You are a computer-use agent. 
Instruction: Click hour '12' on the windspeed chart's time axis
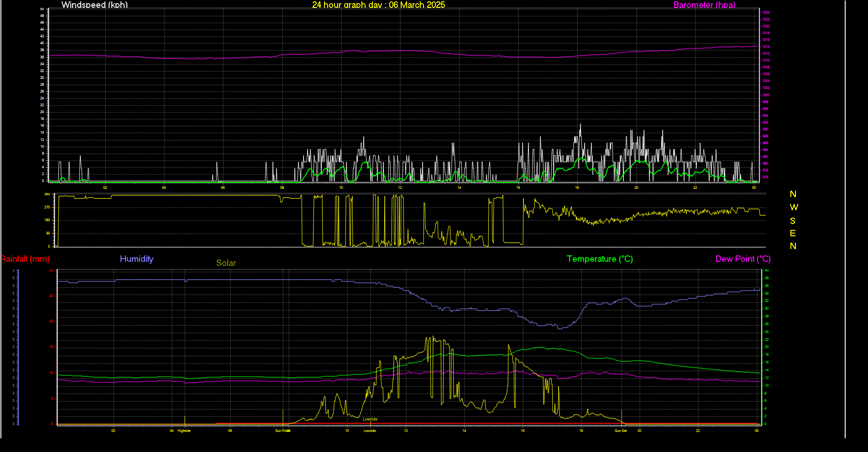click(x=400, y=187)
